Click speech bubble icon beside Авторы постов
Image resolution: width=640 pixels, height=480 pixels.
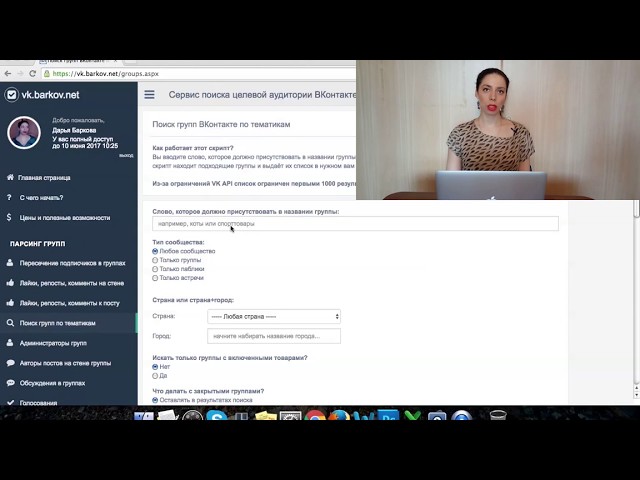11,363
